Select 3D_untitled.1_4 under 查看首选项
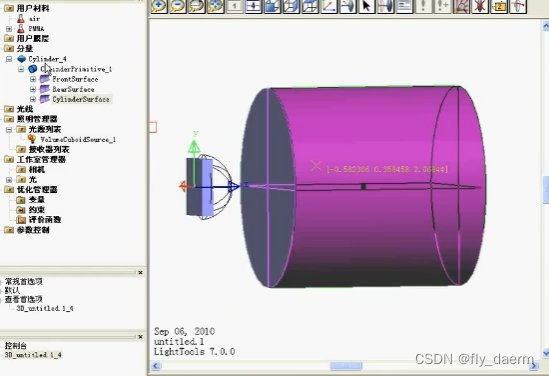Image resolution: width=549 pixels, height=376 pixels. [x=45, y=308]
